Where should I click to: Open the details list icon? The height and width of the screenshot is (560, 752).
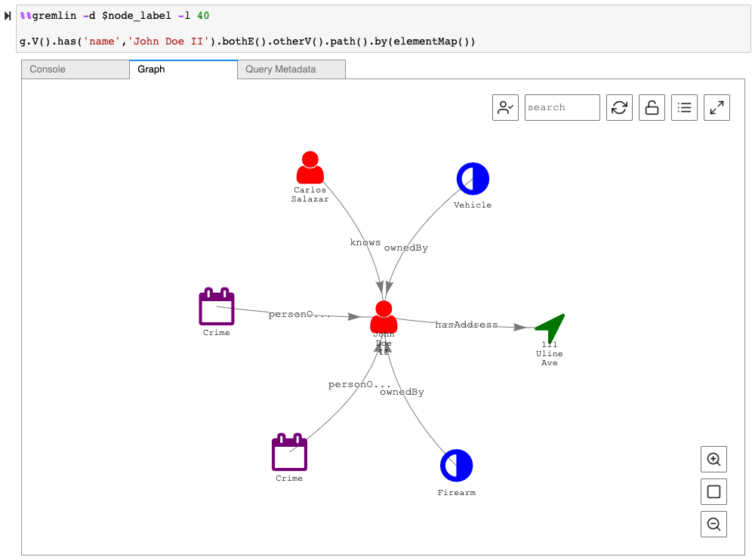684,107
